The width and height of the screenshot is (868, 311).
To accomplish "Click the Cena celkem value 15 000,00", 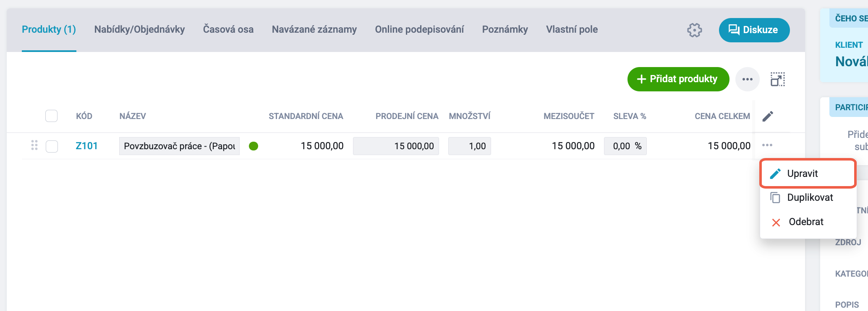I will pos(729,146).
